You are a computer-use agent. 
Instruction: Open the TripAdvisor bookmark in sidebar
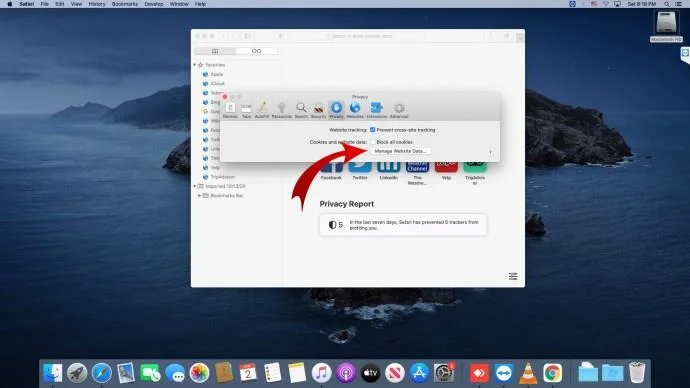click(x=219, y=177)
